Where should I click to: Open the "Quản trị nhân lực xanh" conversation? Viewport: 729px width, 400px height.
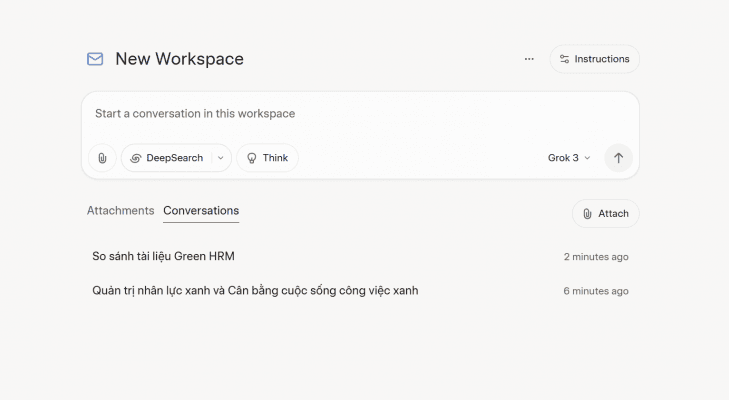coord(255,291)
